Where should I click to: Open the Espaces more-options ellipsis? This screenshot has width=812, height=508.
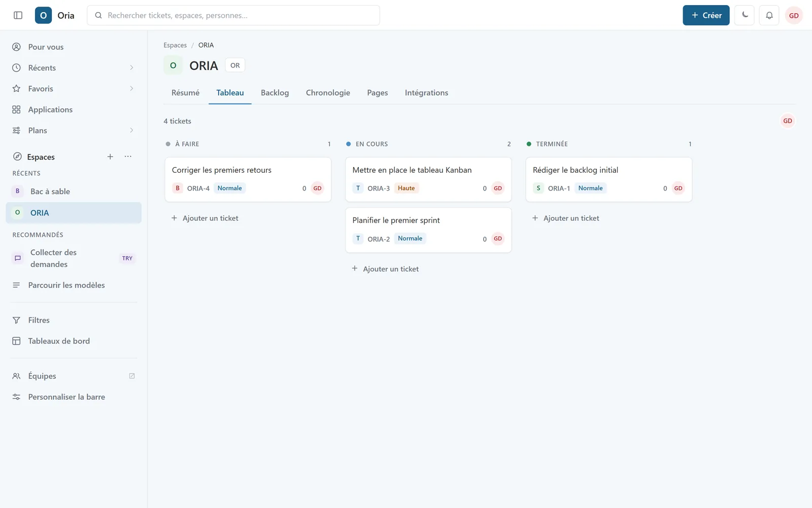pos(128,156)
